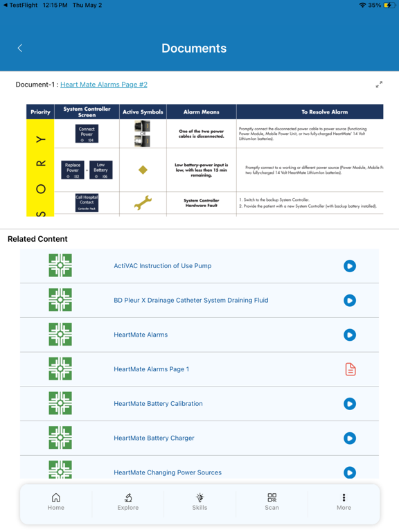Screen dimensions: 399x532
Task: Tap green logo beside HeartMate Battery Charger
Action: pyautogui.click(x=60, y=438)
